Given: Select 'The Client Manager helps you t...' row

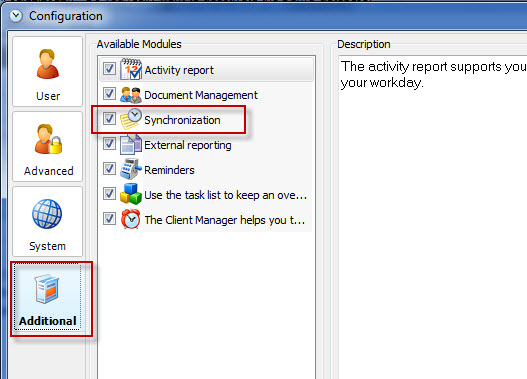Looking at the screenshot, I should [206, 220].
